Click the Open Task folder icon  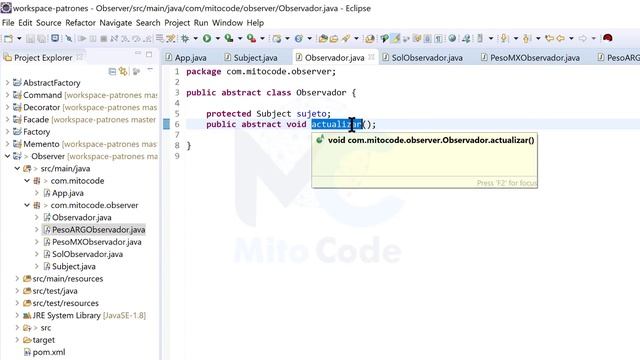333,38
